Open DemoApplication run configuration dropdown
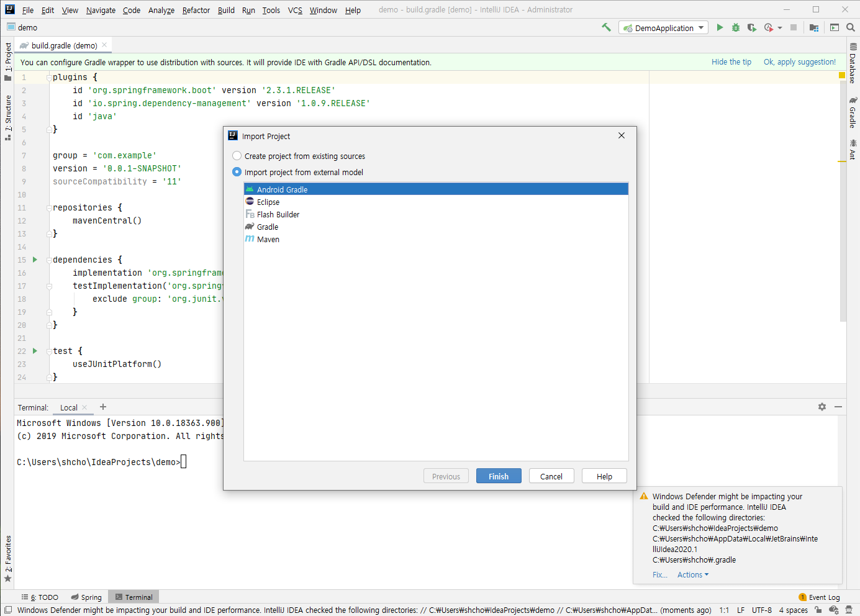 tap(663, 28)
